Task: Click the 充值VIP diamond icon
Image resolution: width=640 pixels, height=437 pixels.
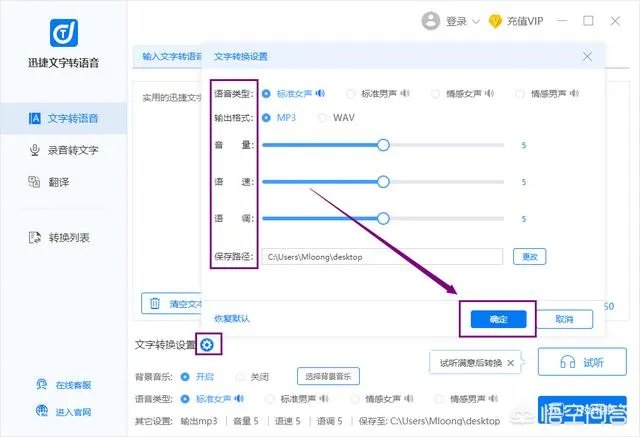Action: [495, 21]
